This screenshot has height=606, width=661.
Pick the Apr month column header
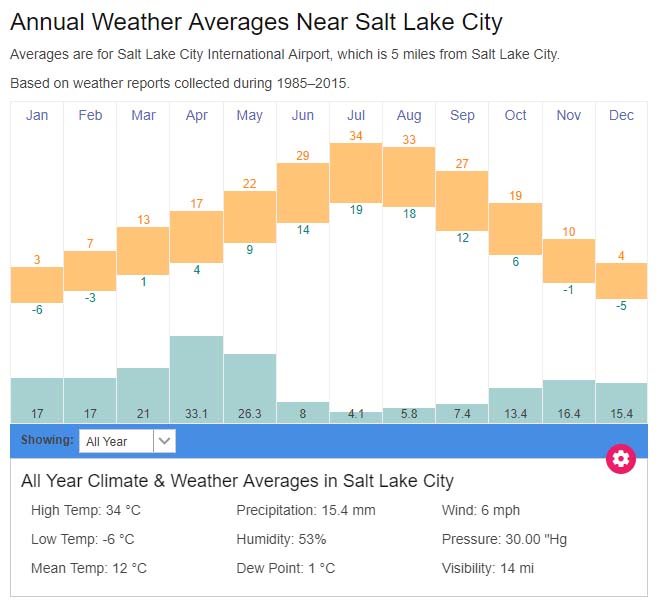point(196,116)
